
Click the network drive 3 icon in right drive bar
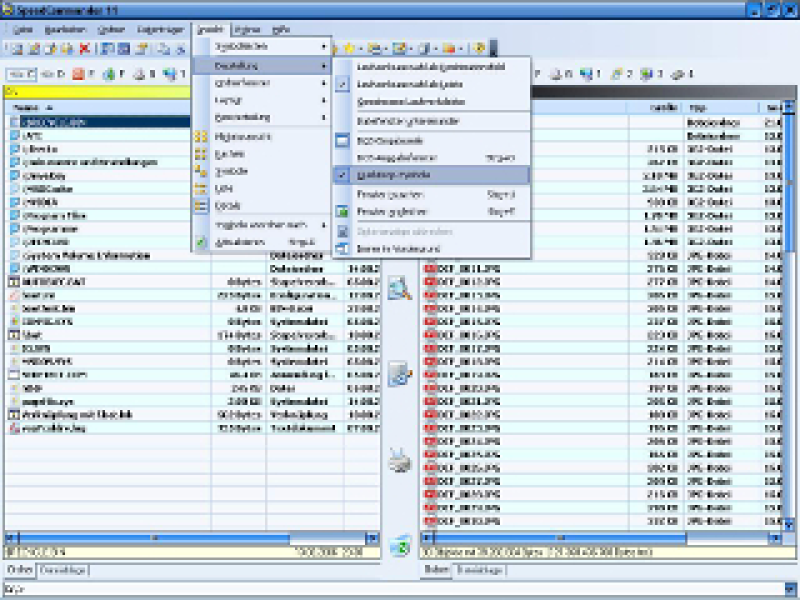tap(646, 74)
